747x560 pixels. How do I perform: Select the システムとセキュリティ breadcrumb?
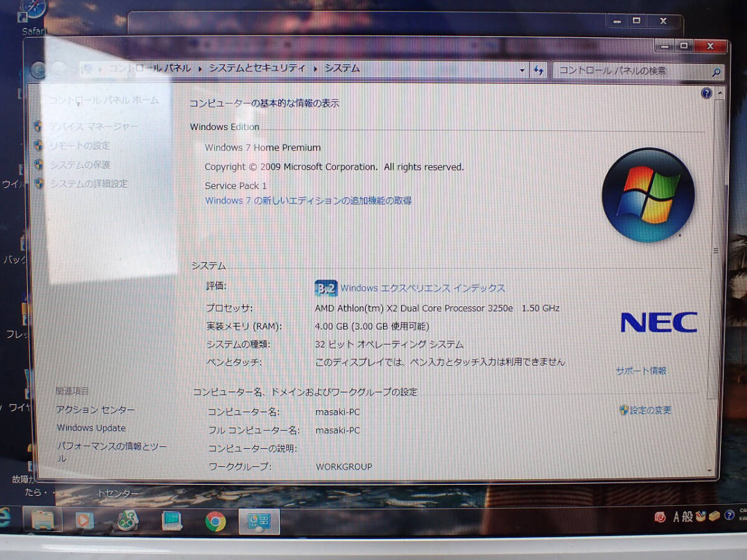257,68
